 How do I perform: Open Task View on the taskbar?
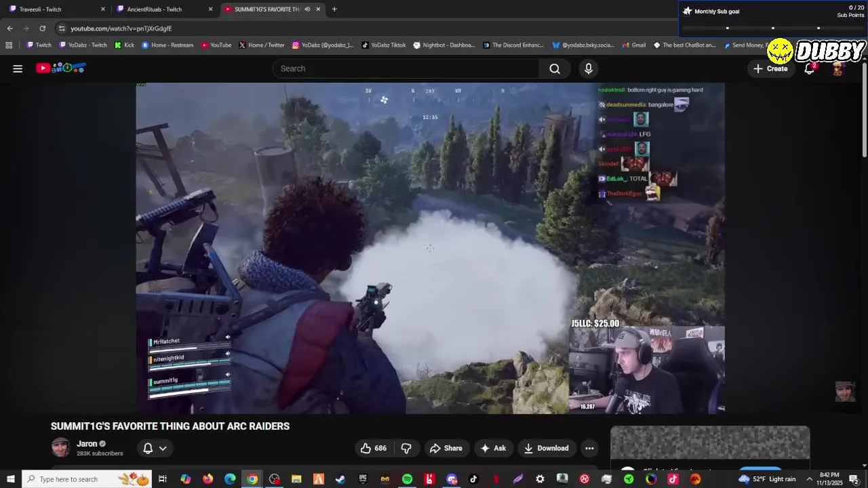point(163,479)
